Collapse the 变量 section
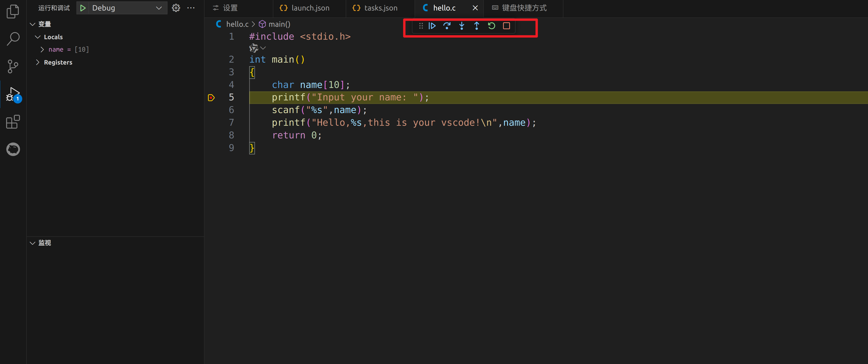 click(x=32, y=24)
